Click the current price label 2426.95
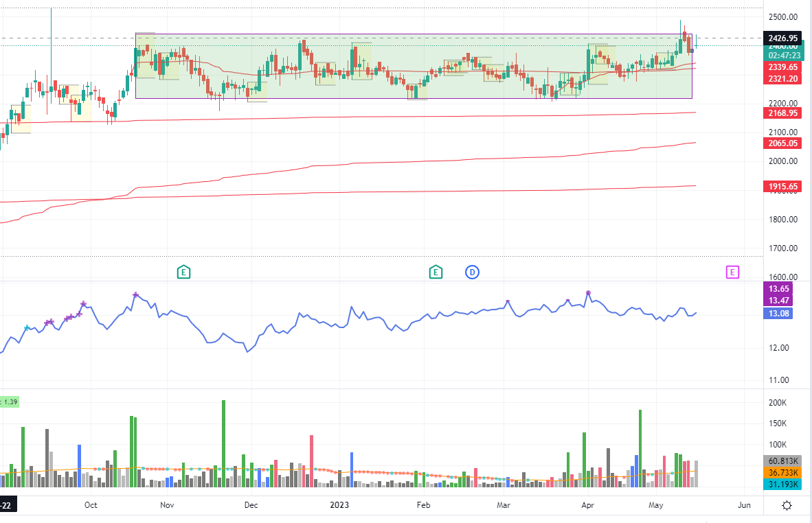 [x=782, y=39]
